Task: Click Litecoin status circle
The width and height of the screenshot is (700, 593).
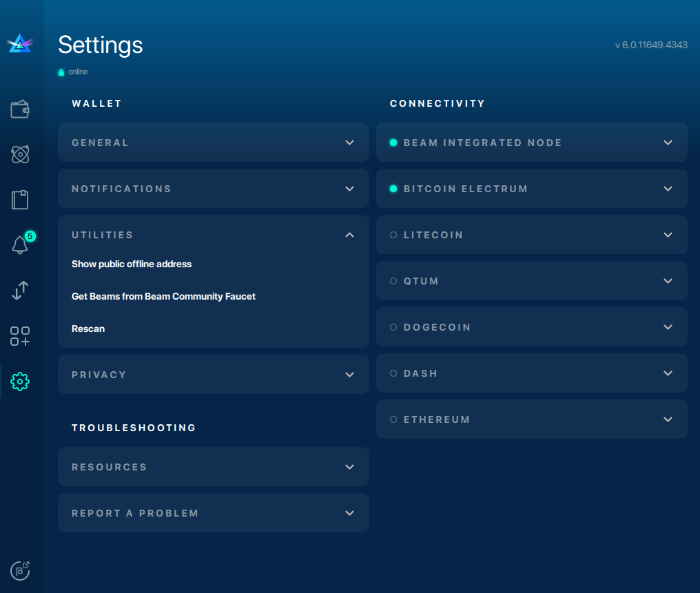Action: tap(393, 235)
